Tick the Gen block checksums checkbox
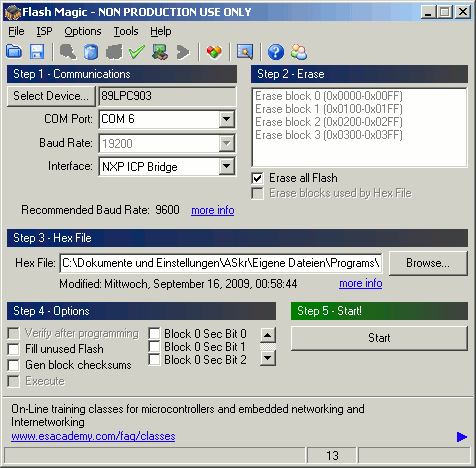 click(x=13, y=365)
